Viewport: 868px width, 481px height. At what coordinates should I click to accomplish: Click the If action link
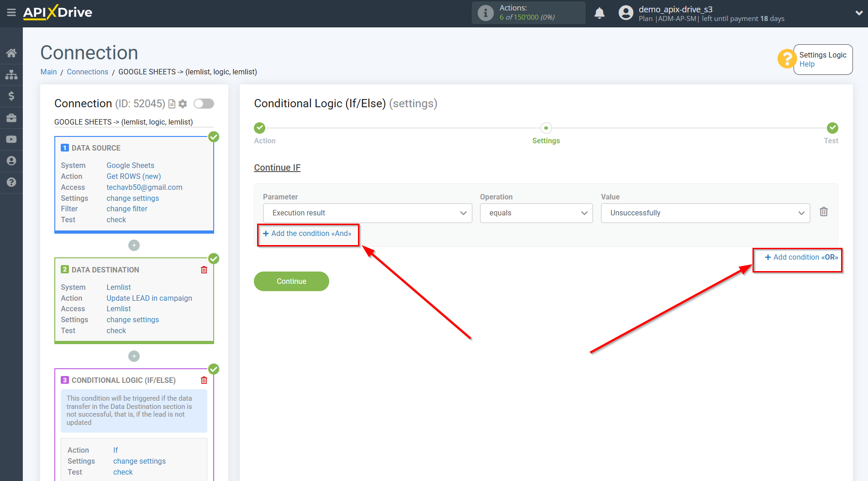[x=116, y=450]
